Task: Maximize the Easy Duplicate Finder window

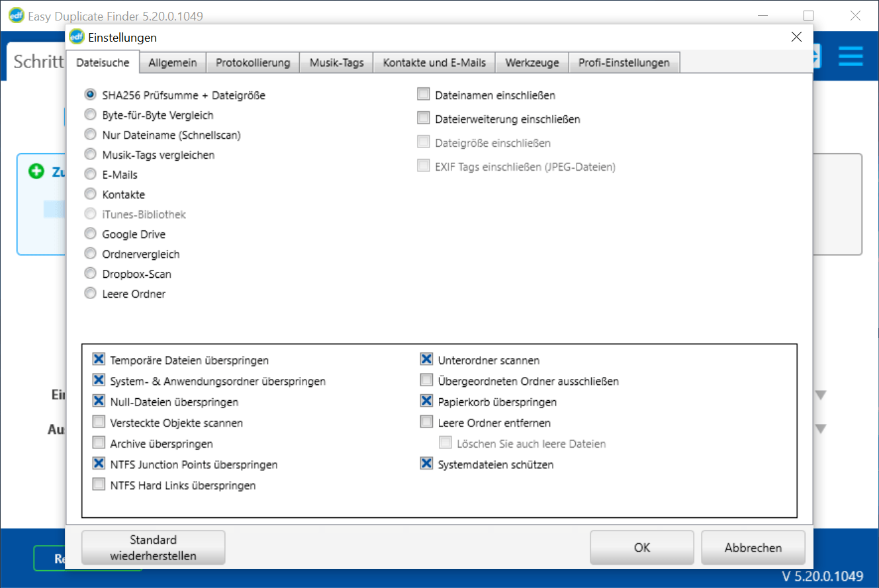Action: [x=808, y=15]
